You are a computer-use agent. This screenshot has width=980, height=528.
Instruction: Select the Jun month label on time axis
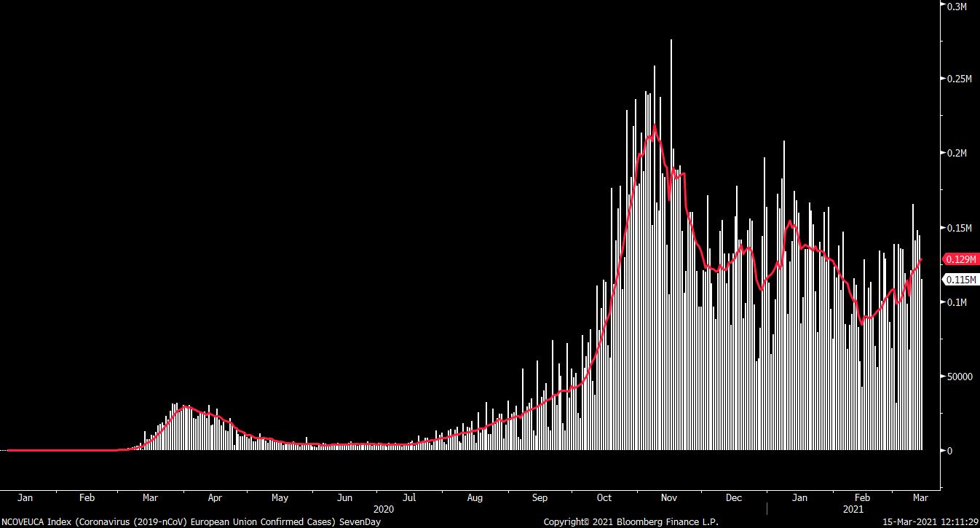[x=344, y=498]
